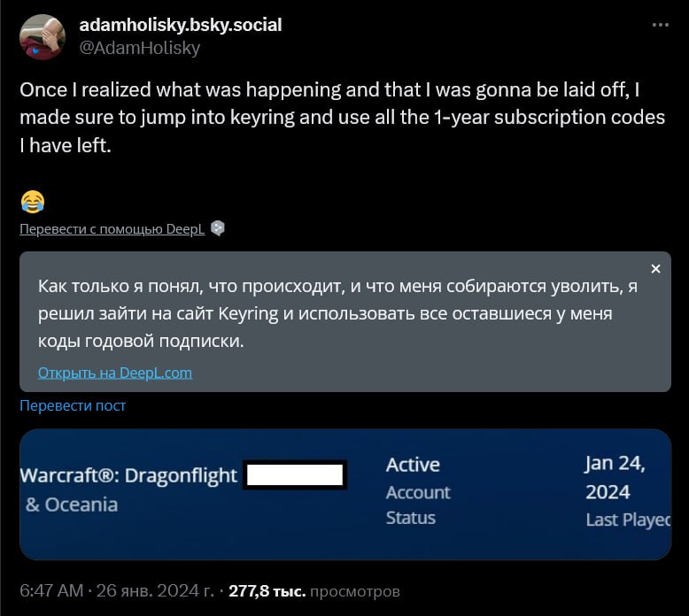Open the Dragonflight account screenshot image
The image size is (689, 616).
(345, 495)
